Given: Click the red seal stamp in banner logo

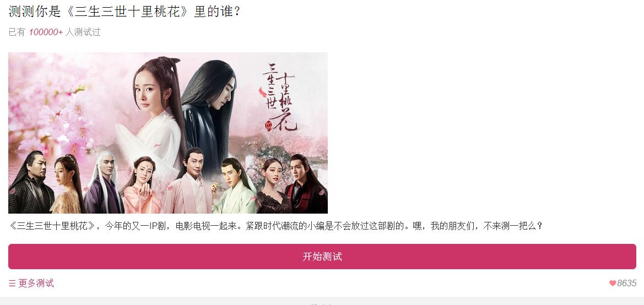Looking at the screenshot, I should pos(269,125).
